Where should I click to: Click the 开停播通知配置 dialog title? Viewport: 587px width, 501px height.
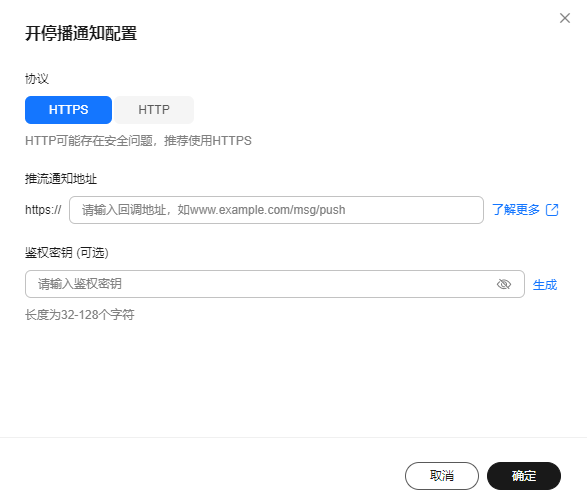coord(81,33)
